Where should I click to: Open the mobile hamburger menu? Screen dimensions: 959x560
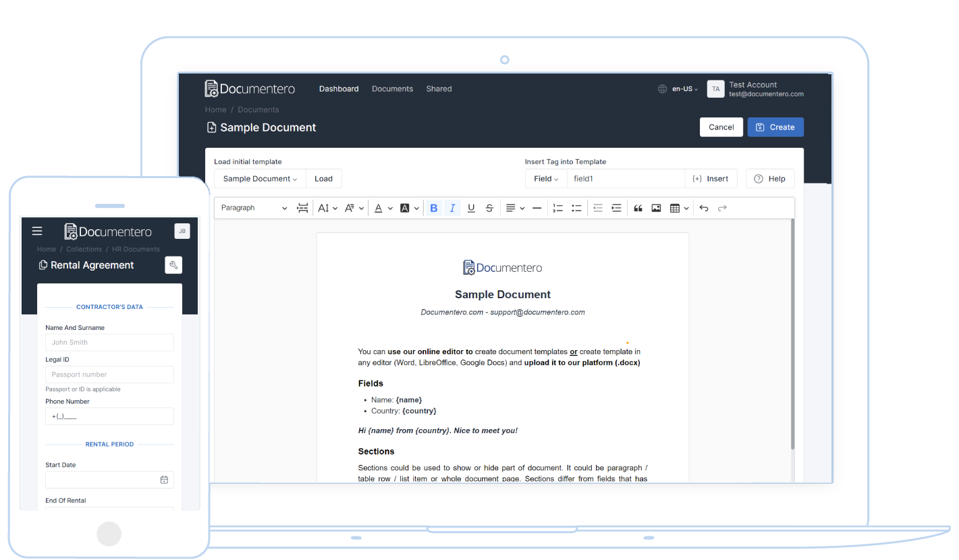coord(37,231)
